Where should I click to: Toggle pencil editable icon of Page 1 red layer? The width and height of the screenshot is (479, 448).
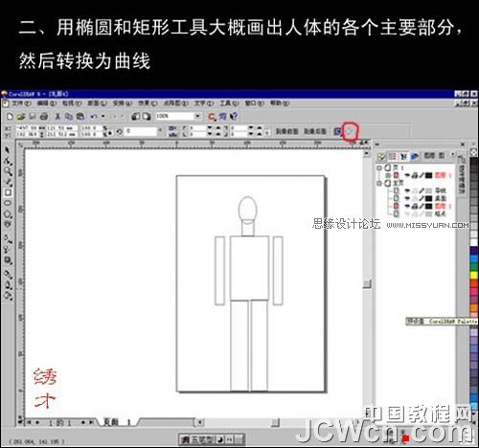(x=422, y=175)
